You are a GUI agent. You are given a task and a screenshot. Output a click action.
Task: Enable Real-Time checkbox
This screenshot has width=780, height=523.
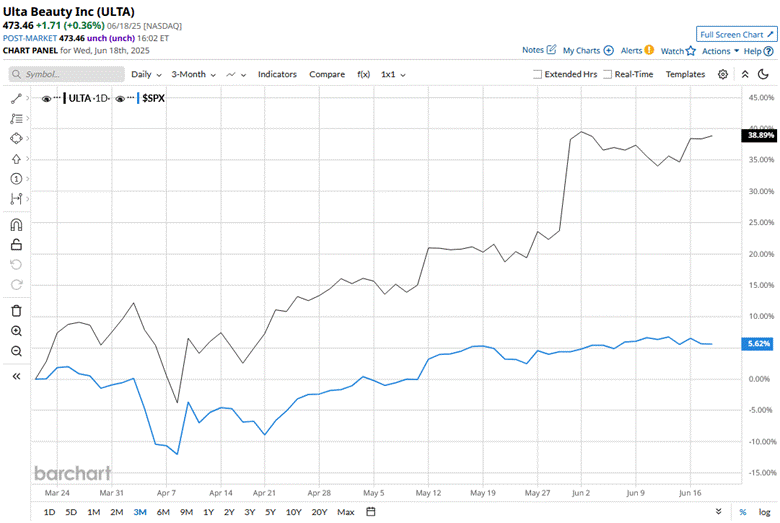click(607, 74)
